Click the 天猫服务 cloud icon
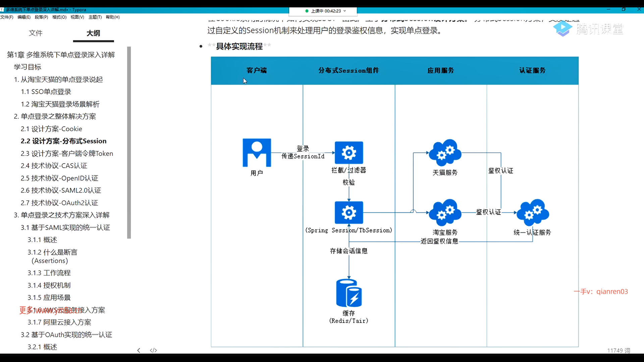This screenshot has width=644, height=362. [445, 153]
